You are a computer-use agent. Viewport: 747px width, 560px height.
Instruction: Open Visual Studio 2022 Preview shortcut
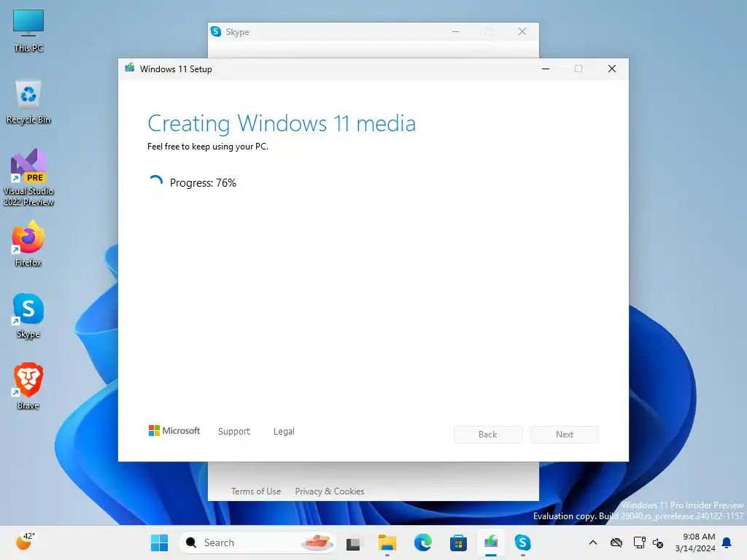pos(28,177)
